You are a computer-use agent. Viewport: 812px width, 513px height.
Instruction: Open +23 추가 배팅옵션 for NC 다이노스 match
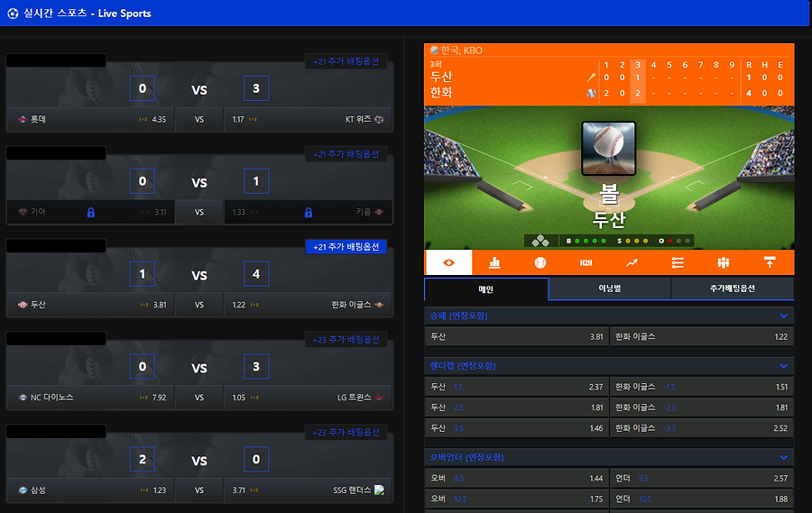pos(346,339)
